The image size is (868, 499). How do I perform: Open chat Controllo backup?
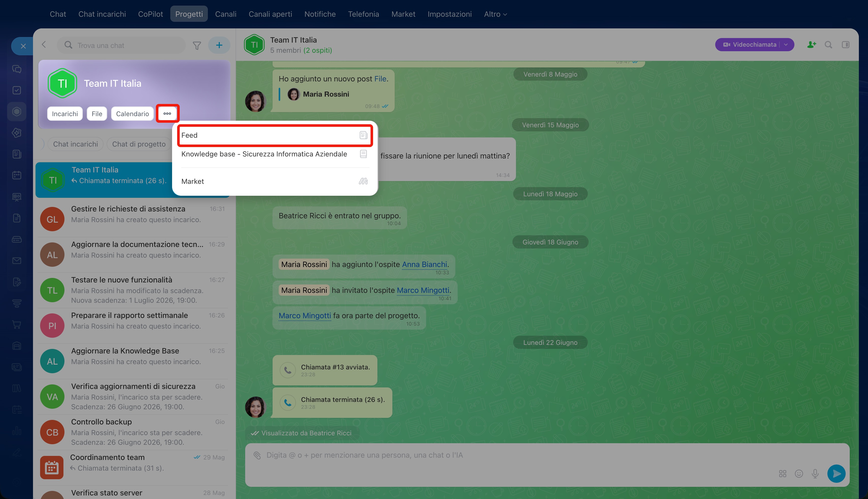[x=132, y=432]
